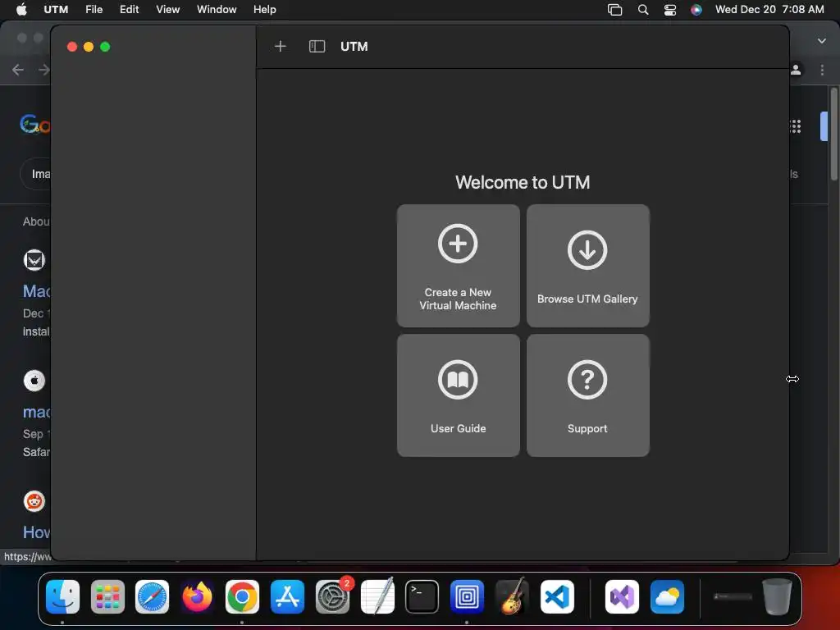Select the Images filter chip in Chrome

pyautogui.click(x=36, y=174)
